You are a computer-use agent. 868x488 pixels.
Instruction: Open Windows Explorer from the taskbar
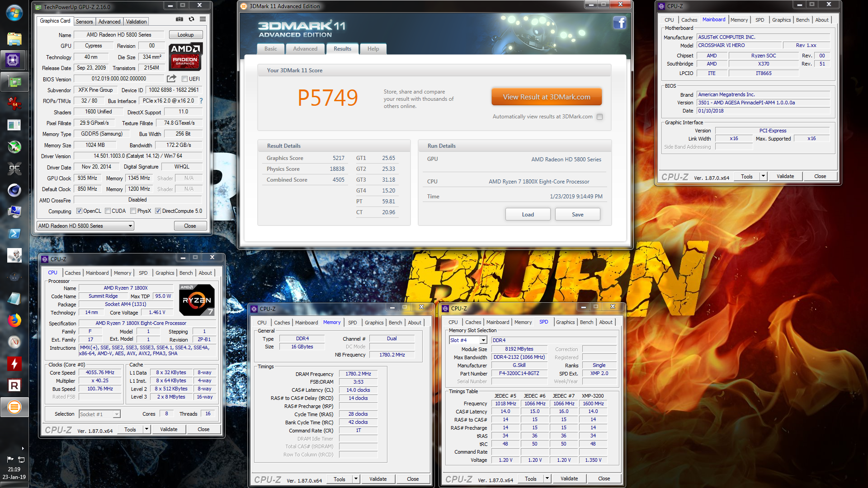14,39
